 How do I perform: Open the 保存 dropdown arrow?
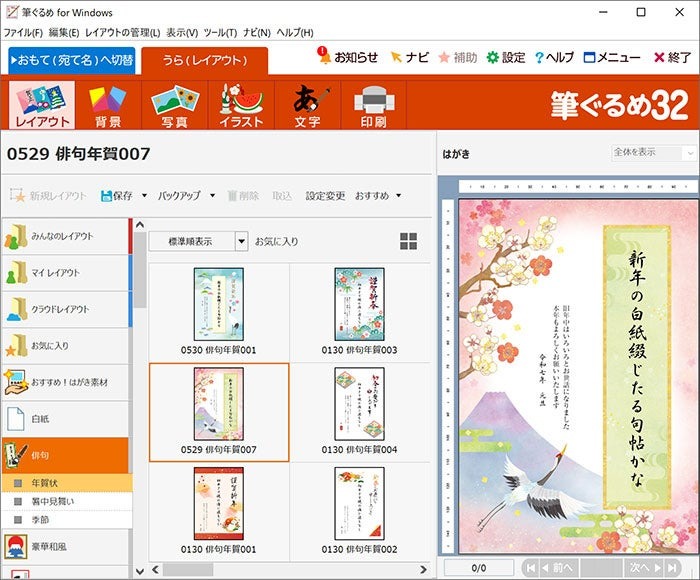[x=144, y=196]
